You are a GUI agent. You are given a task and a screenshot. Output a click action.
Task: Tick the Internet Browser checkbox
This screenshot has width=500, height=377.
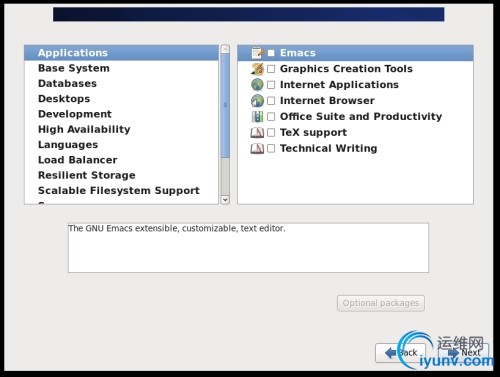click(271, 101)
